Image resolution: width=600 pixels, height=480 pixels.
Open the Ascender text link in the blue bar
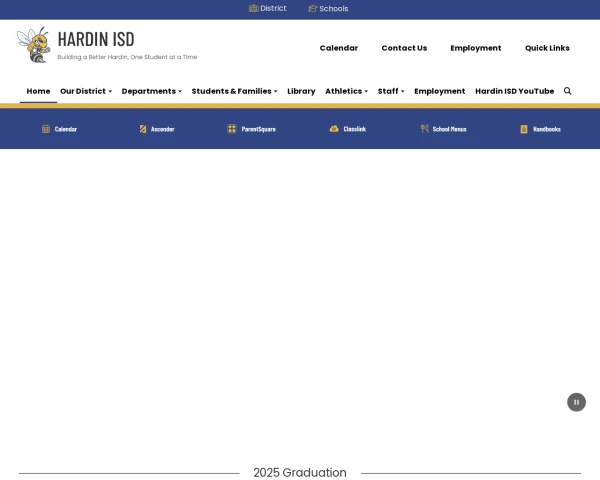point(163,129)
